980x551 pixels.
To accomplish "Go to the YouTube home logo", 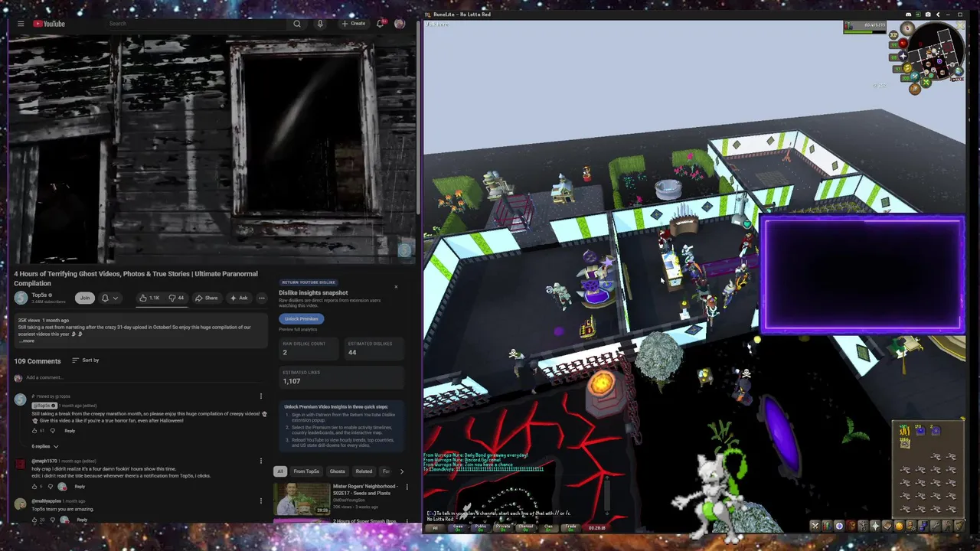I will 49,24.
